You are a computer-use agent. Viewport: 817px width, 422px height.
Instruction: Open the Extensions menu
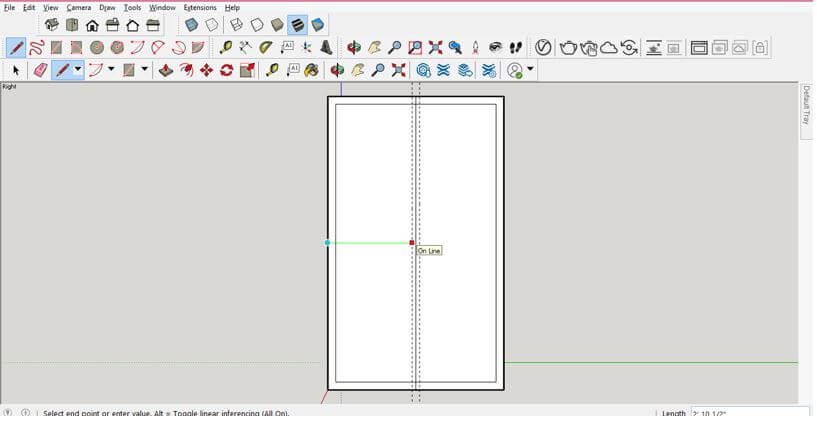point(200,8)
